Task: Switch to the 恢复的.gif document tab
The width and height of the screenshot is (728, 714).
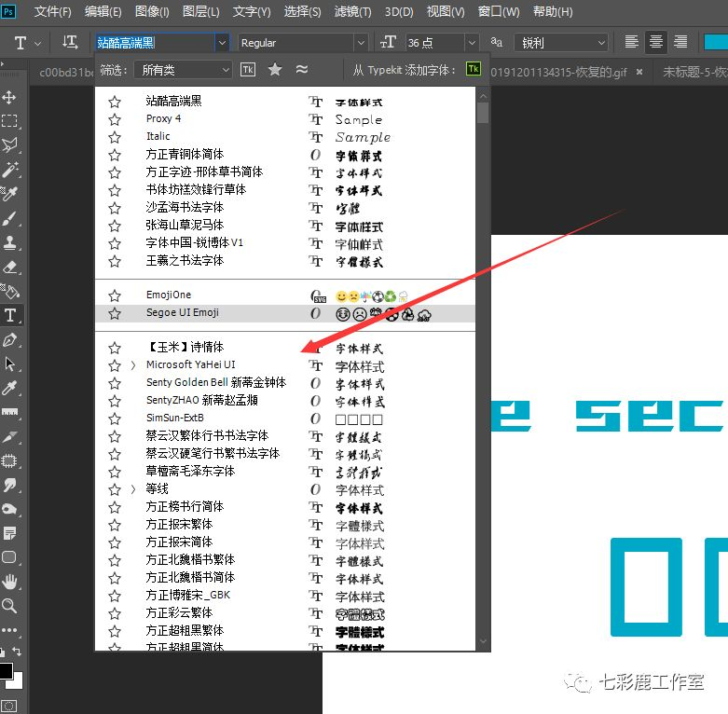Action: coord(559,72)
